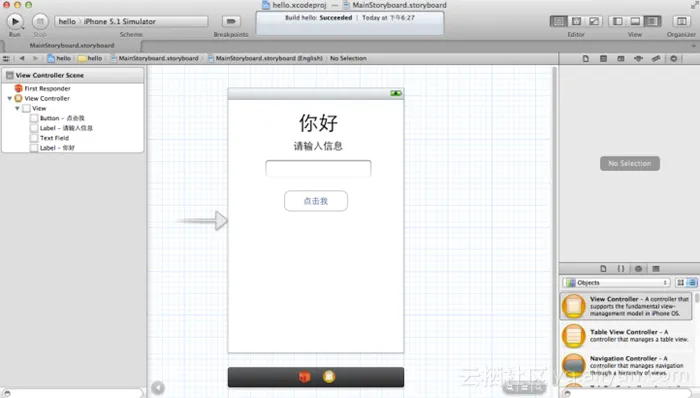The height and width of the screenshot is (398, 700).
Task: Click hello.xcodeproj in window title
Action: coord(295,5)
